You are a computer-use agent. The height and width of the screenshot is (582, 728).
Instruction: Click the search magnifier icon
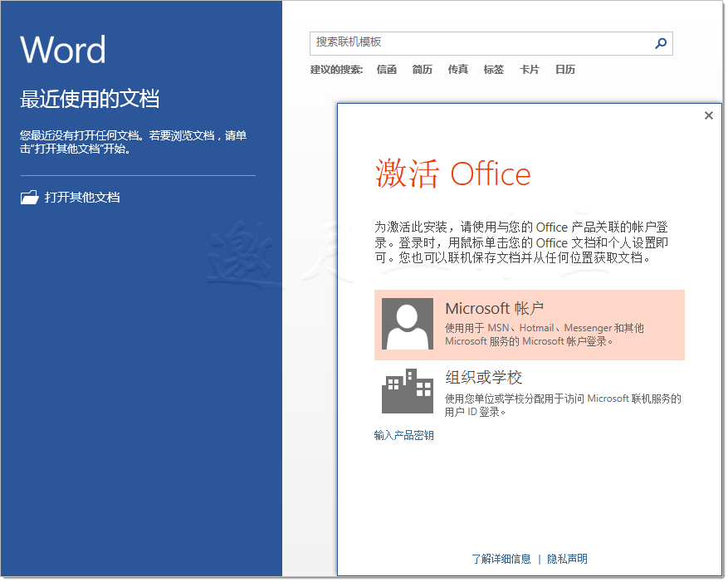[x=660, y=43]
